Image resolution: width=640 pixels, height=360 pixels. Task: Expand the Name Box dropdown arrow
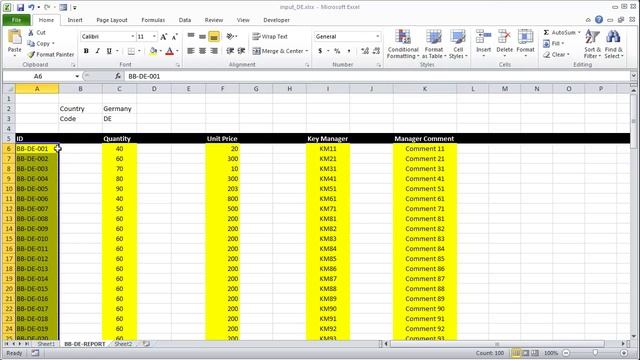(x=77, y=76)
